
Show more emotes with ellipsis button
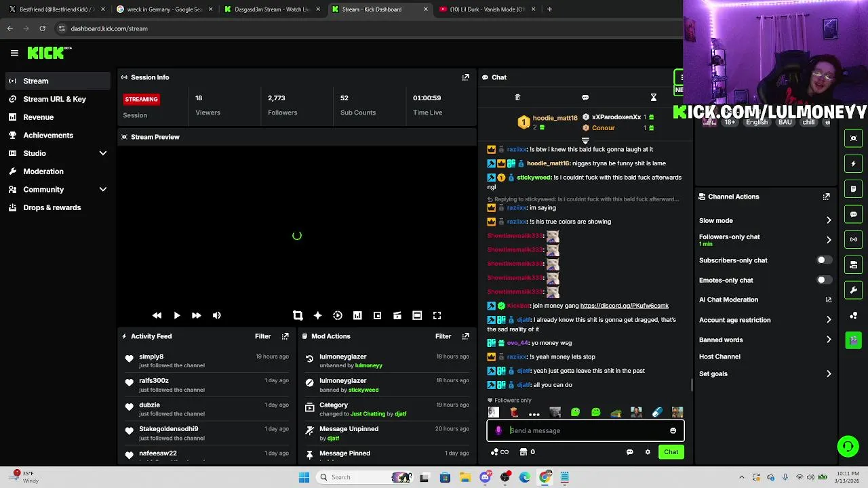[534, 412]
